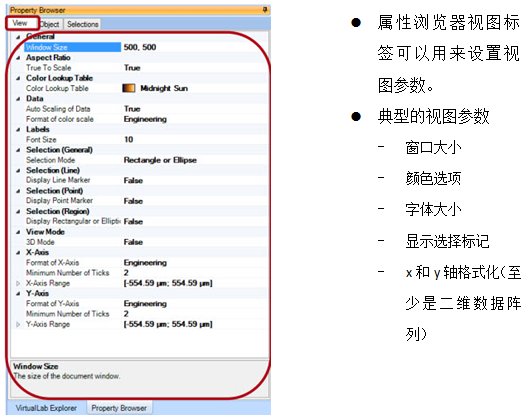Select the Property Browser bottom tab
The width and height of the screenshot is (531, 417).
point(119,408)
